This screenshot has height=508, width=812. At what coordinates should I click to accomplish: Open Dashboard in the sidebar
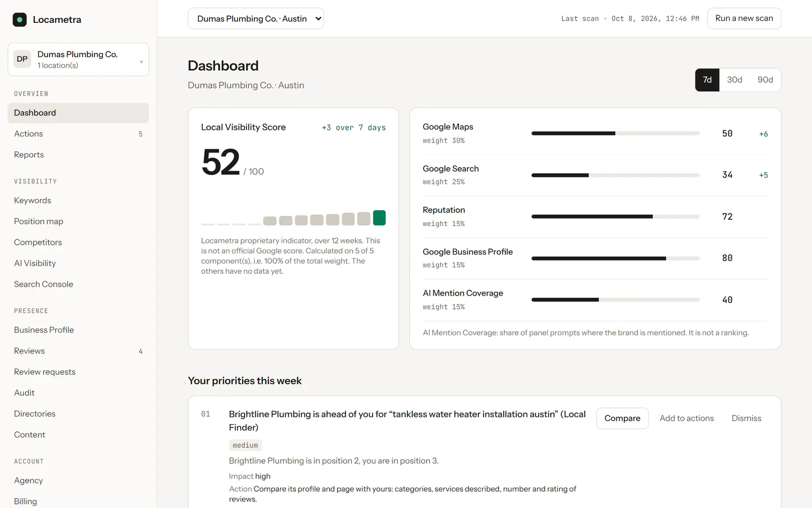pos(78,113)
